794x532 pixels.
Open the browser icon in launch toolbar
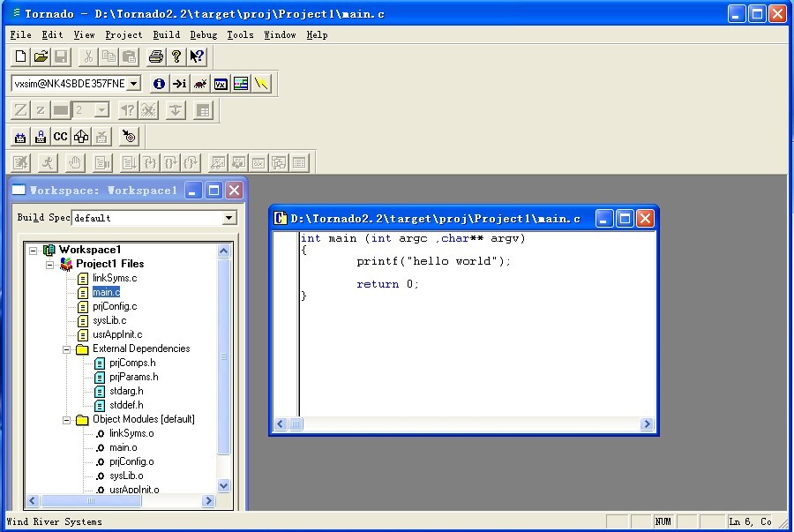[x=241, y=84]
